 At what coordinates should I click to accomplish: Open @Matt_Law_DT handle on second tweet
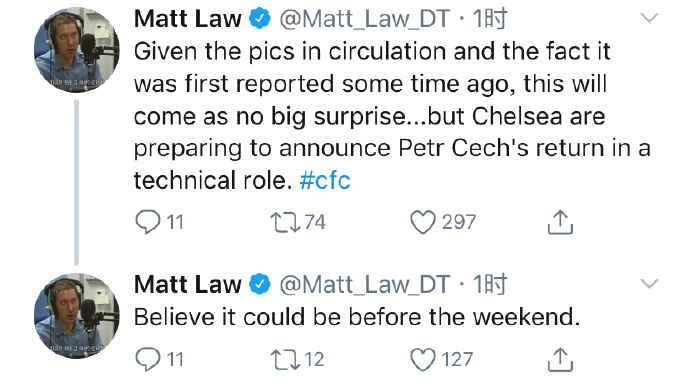point(365,284)
